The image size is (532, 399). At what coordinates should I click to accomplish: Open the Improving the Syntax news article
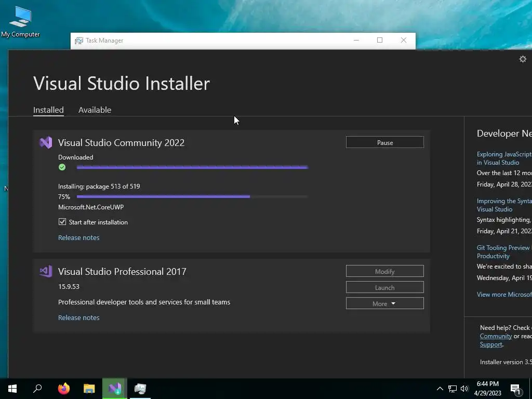(504, 205)
